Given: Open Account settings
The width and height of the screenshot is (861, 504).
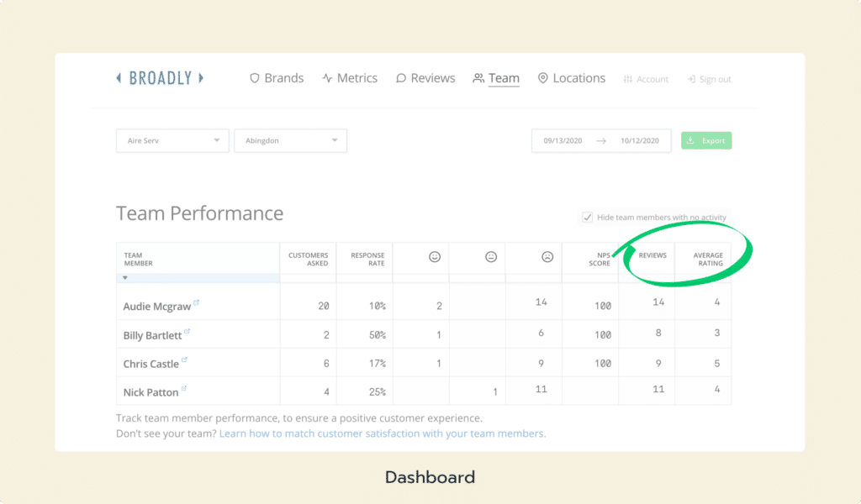Looking at the screenshot, I should pyautogui.click(x=646, y=79).
